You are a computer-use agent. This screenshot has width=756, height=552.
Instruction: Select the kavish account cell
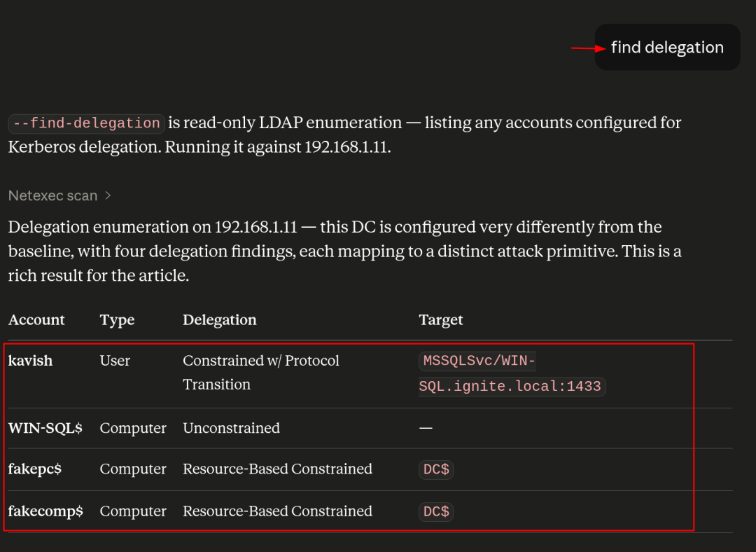(x=30, y=361)
